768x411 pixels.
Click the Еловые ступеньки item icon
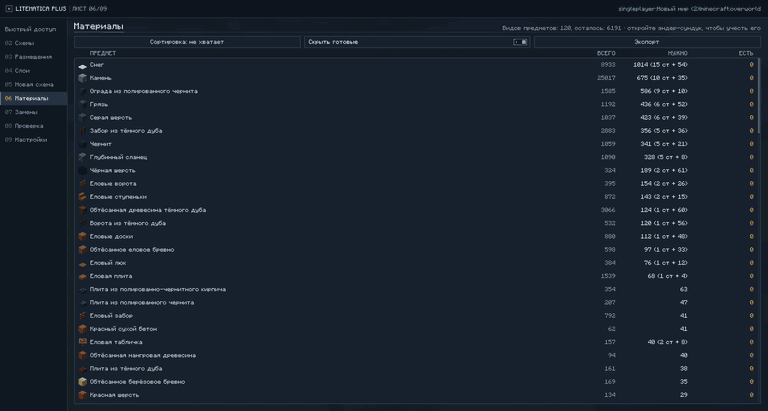(82, 197)
